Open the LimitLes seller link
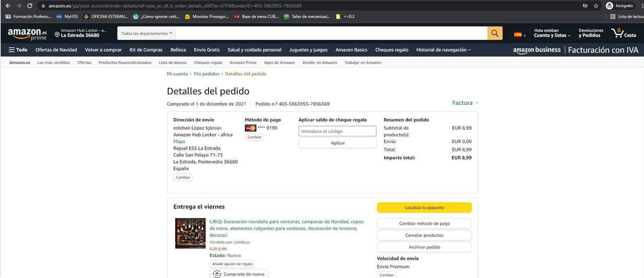644x278 pixels. pyautogui.click(x=242, y=242)
